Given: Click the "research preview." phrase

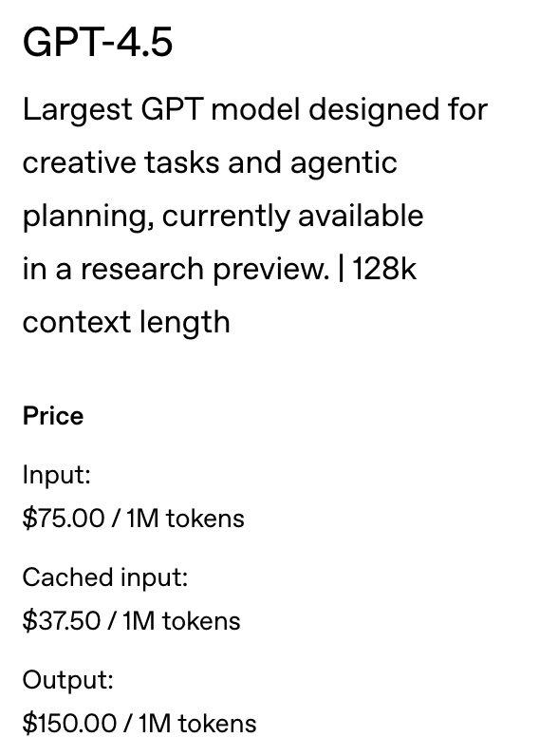Looking at the screenshot, I should [x=205, y=270].
